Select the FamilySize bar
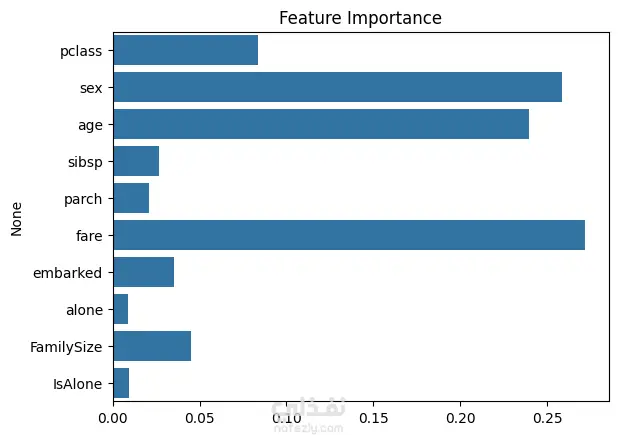Viewport: 618px width, 435px height. point(152,347)
